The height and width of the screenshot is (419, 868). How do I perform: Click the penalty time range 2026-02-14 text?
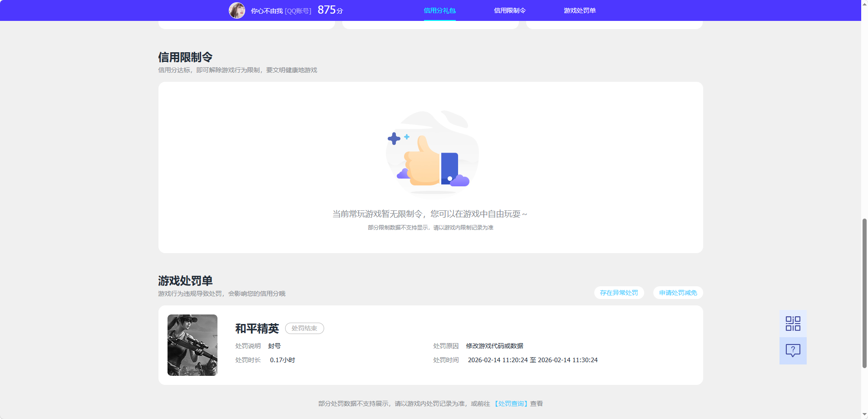tap(533, 360)
